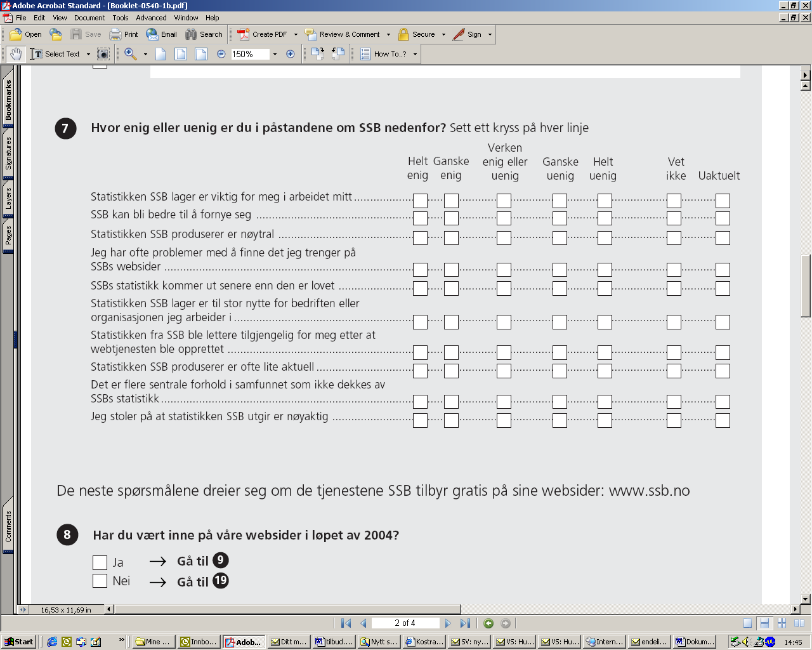
Task: Select the Hand tool
Action: click(x=16, y=54)
